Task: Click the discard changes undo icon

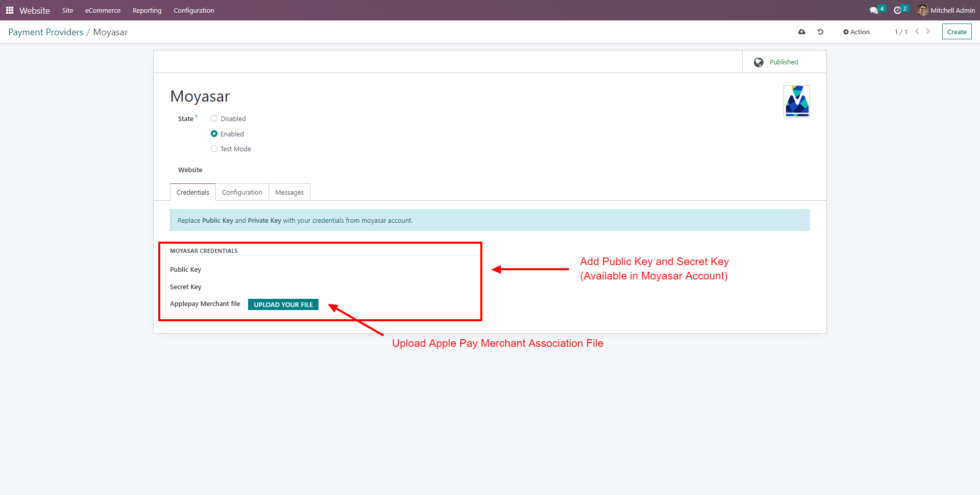Action: (820, 32)
